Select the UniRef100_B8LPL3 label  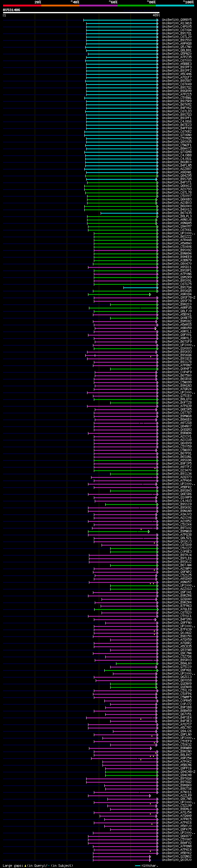pyautogui.click(x=176, y=216)
